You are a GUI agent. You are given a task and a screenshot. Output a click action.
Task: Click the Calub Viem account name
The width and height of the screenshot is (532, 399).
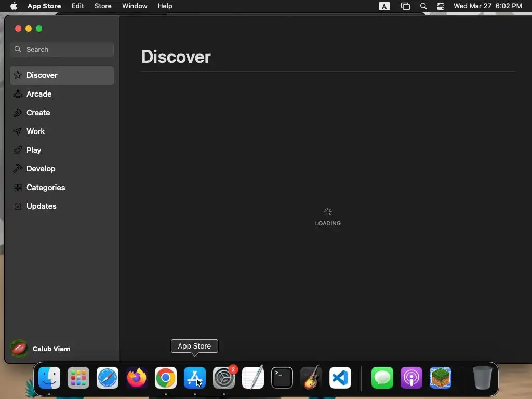pyautogui.click(x=51, y=349)
